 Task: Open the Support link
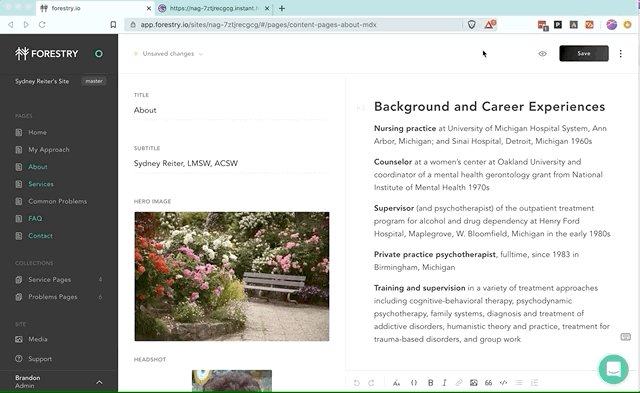[x=40, y=359]
